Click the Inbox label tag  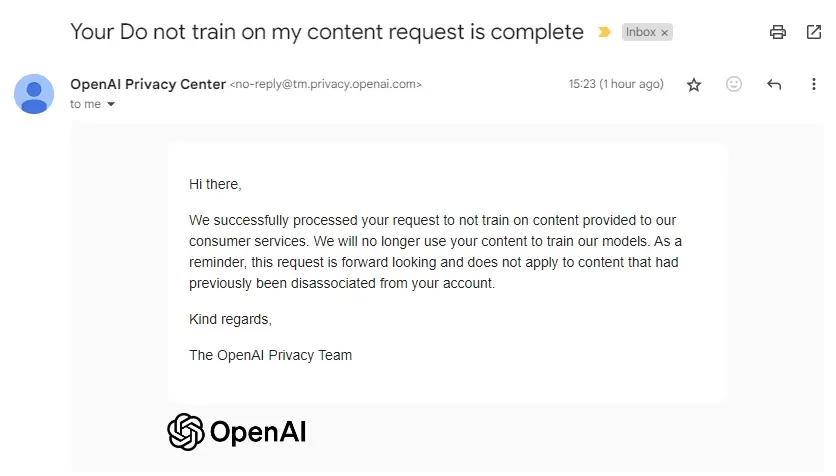click(640, 32)
